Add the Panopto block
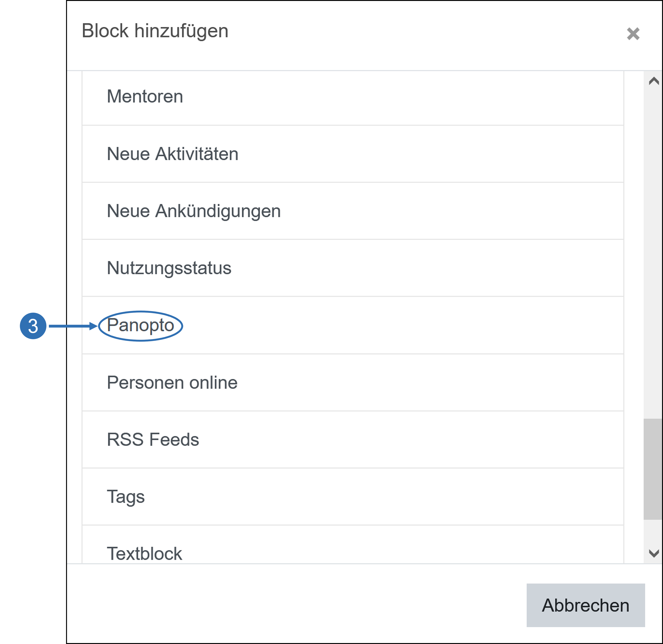Viewport: 663px width, 644px height. point(353,325)
